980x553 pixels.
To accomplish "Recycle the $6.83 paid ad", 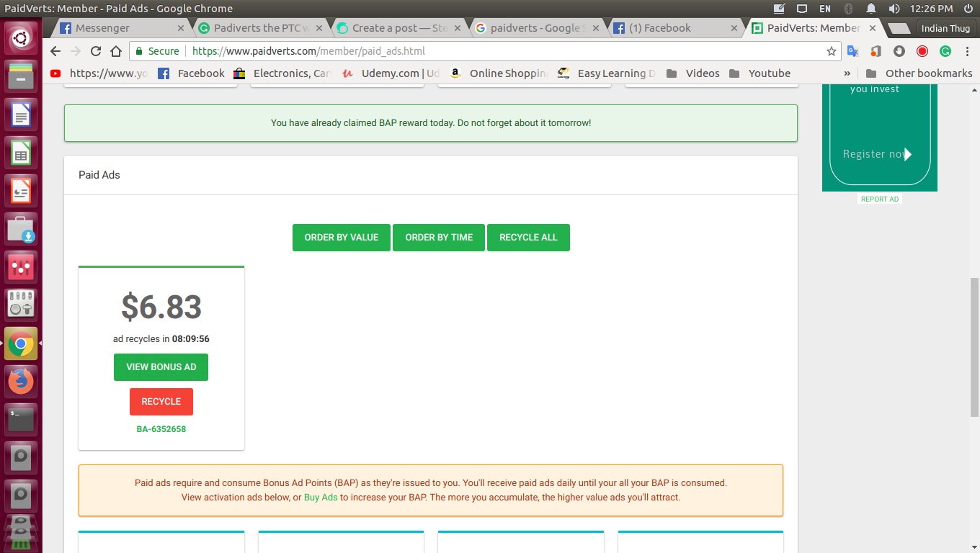I will 161,402.
